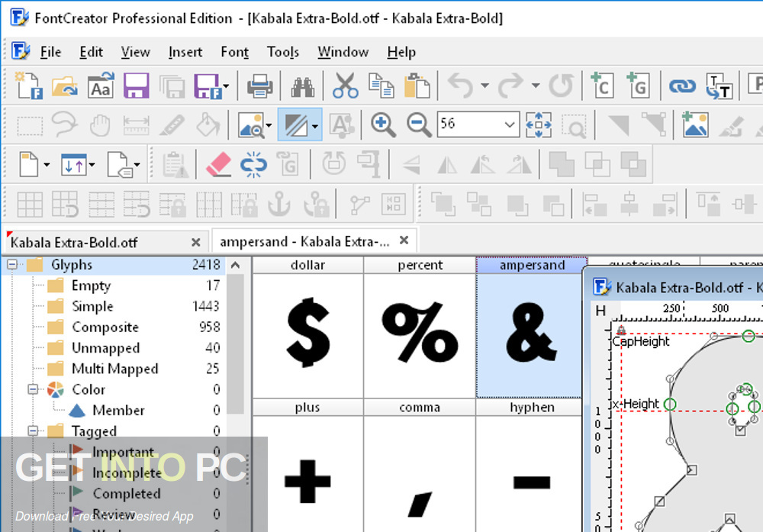This screenshot has height=532, width=763.
Task: Click the Zoom Out magnifier icon
Action: pyautogui.click(x=419, y=125)
